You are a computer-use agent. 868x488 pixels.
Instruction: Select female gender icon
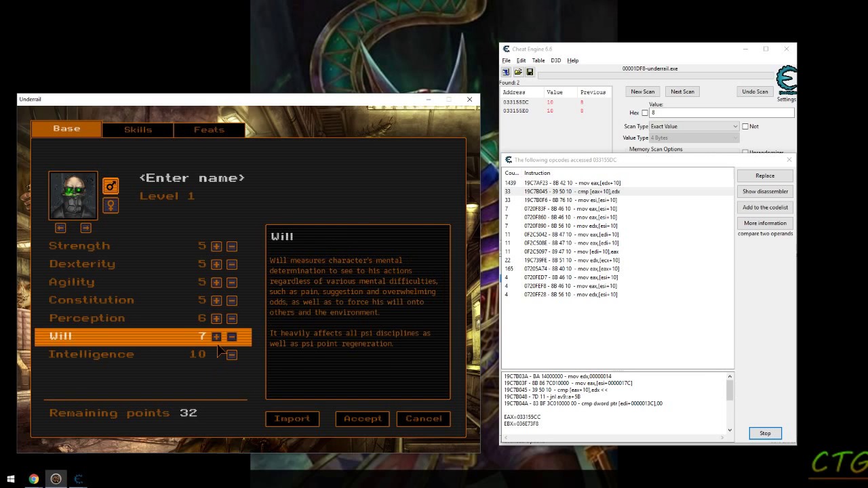point(111,205)
